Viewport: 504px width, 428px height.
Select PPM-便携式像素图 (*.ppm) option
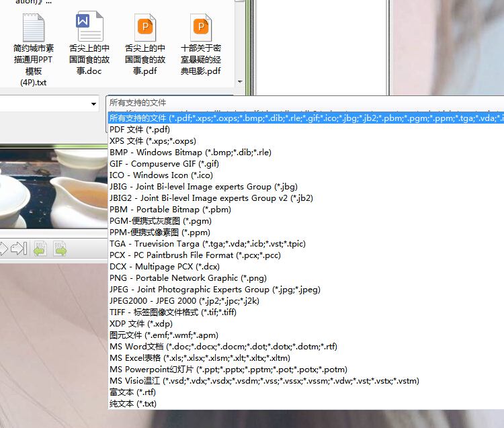[x=306, y=232]
